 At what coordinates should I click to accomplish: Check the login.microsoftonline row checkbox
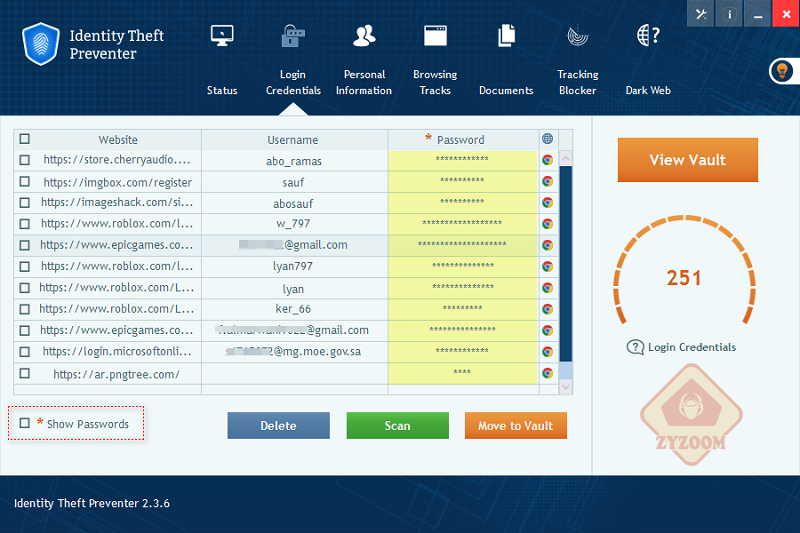(x=24, y=352)
